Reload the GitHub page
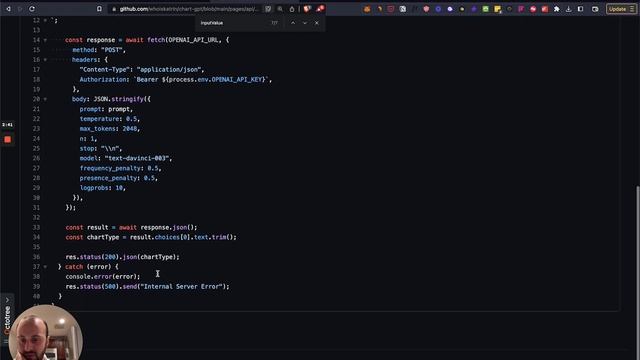This screenshot has height=360, width=640. click(32, 9)
